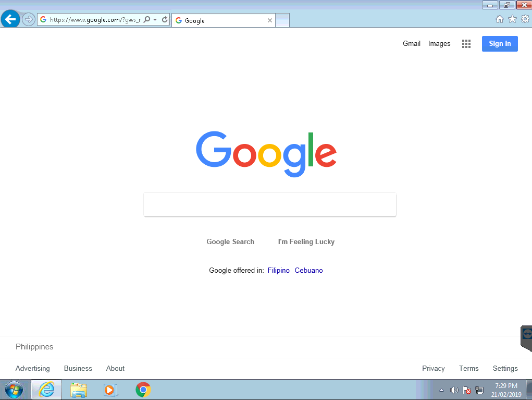
Task: Click the browser Forward arrow button
Action: click(x=29, y=19)
